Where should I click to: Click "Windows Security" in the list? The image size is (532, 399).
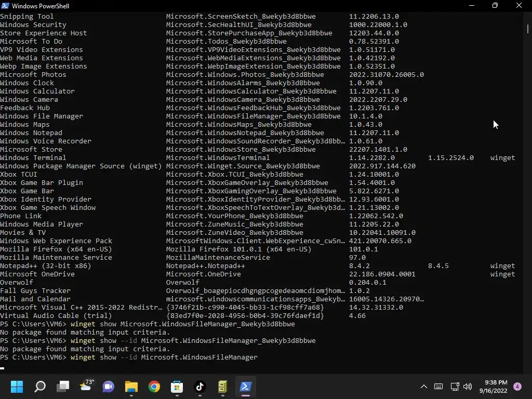tap(33, 25)
